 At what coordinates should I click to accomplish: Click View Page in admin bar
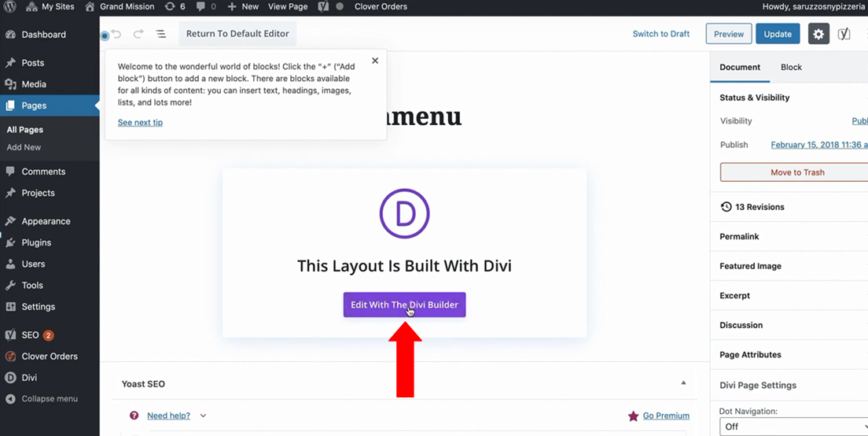click(x=288, y=6)
